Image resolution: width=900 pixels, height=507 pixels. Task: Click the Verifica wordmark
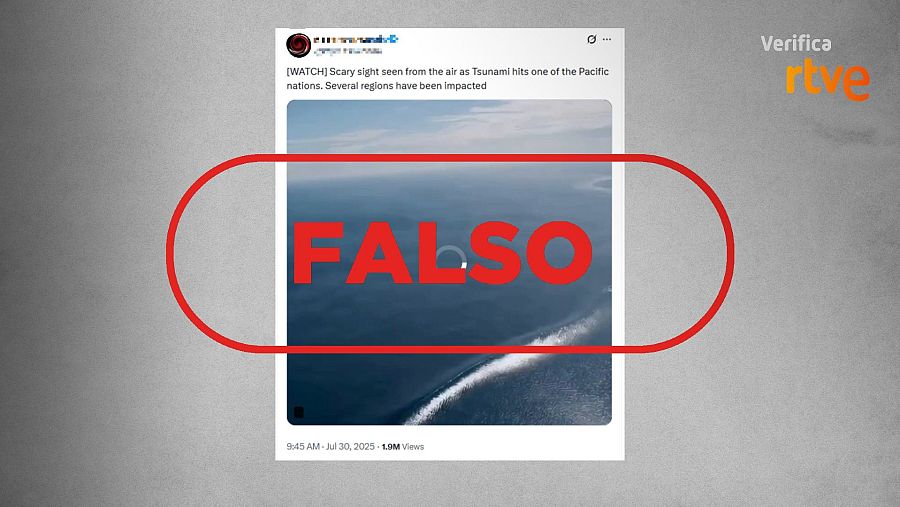click(x=796, y=44)
